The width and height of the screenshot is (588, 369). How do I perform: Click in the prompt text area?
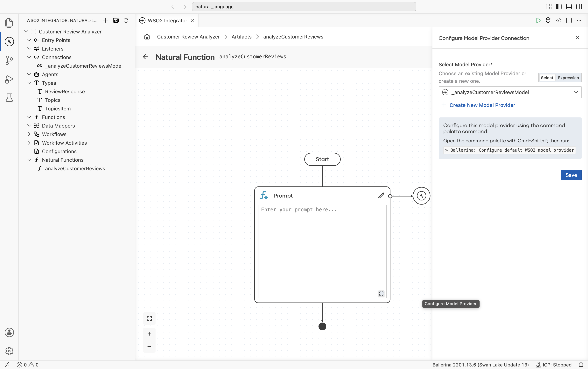tap(322, 251)
